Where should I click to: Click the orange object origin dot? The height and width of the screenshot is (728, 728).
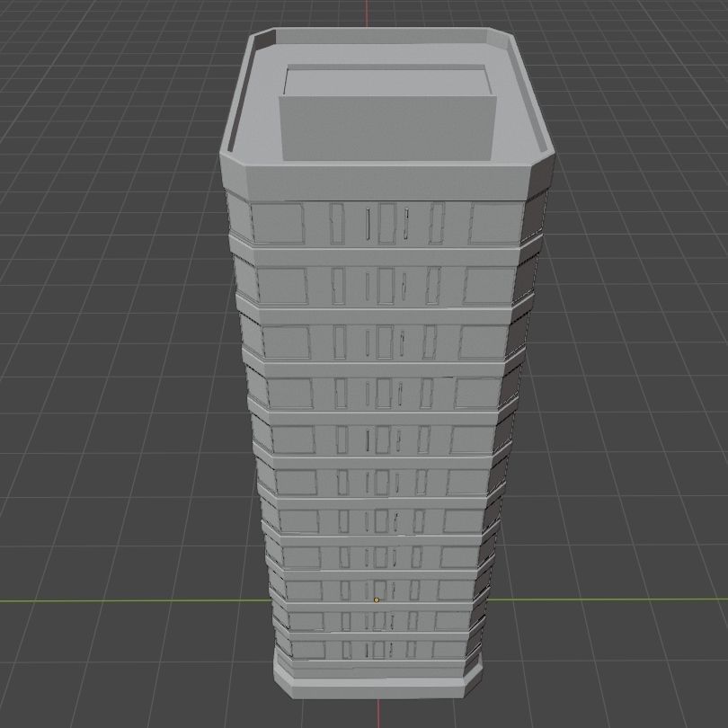click(x=377, y=599)
